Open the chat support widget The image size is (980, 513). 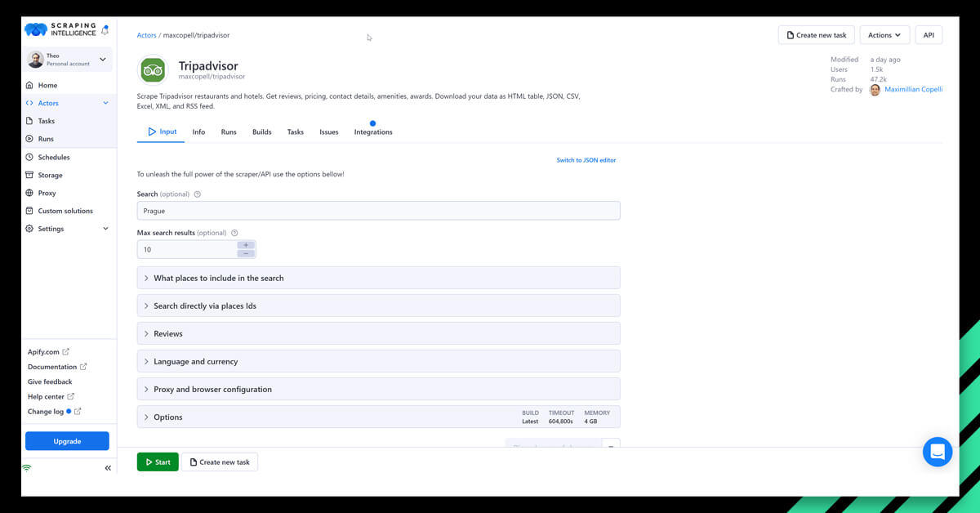point(938,452)
